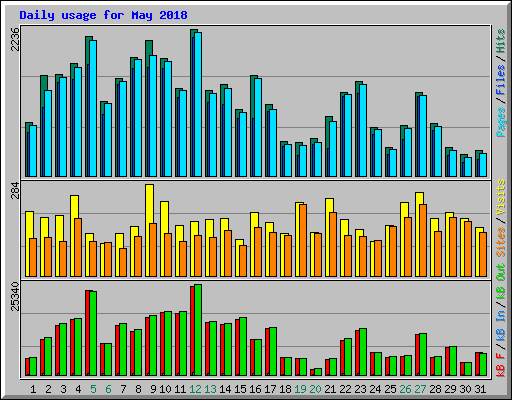Click day label "10" on the x-axis

click(165, 389)
